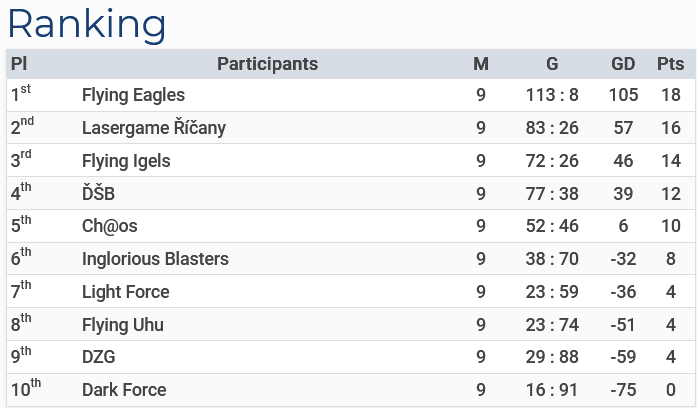Click the DZG team name
The height and width of the screenshot is (408, 697).
point(99,357)
